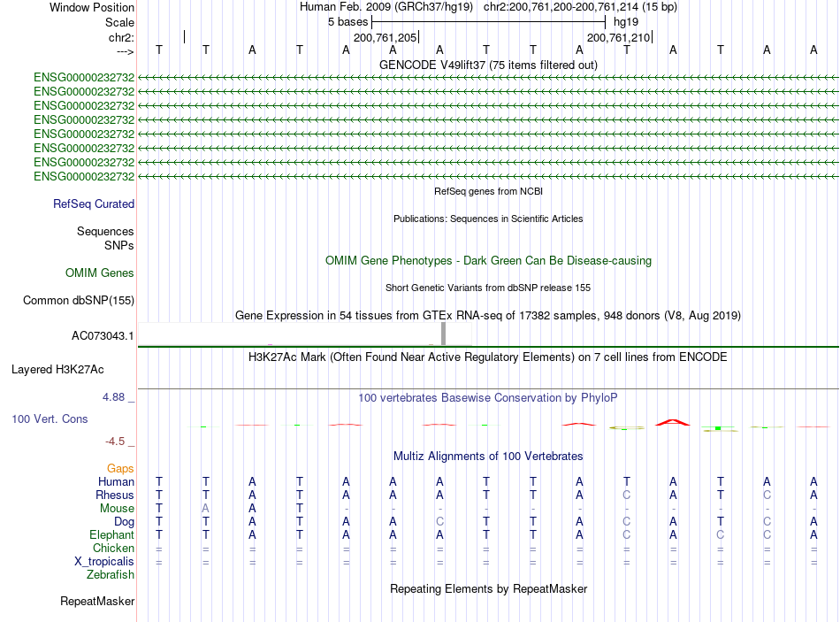Click the '4.88' PhyloP upper scale value
840x622 pixels.
113,397
